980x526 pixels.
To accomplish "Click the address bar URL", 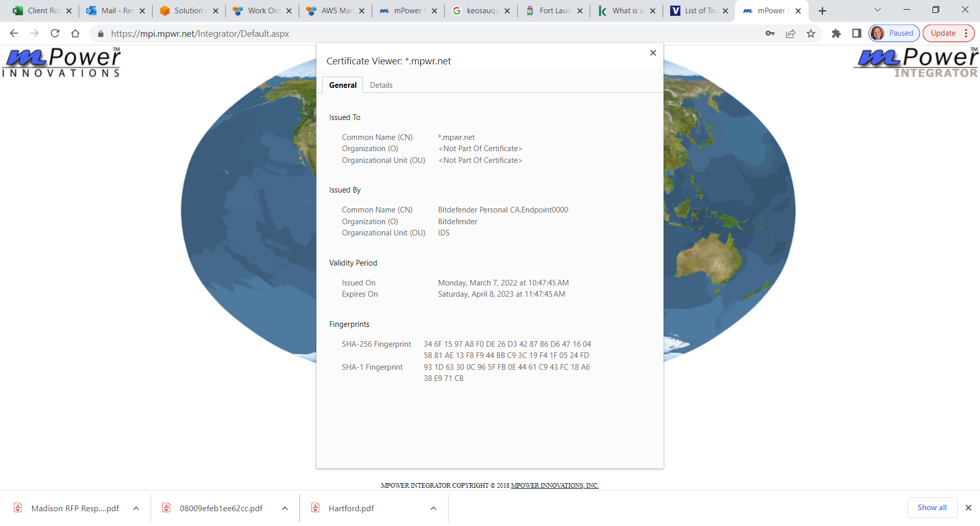I will click(200, 34).
